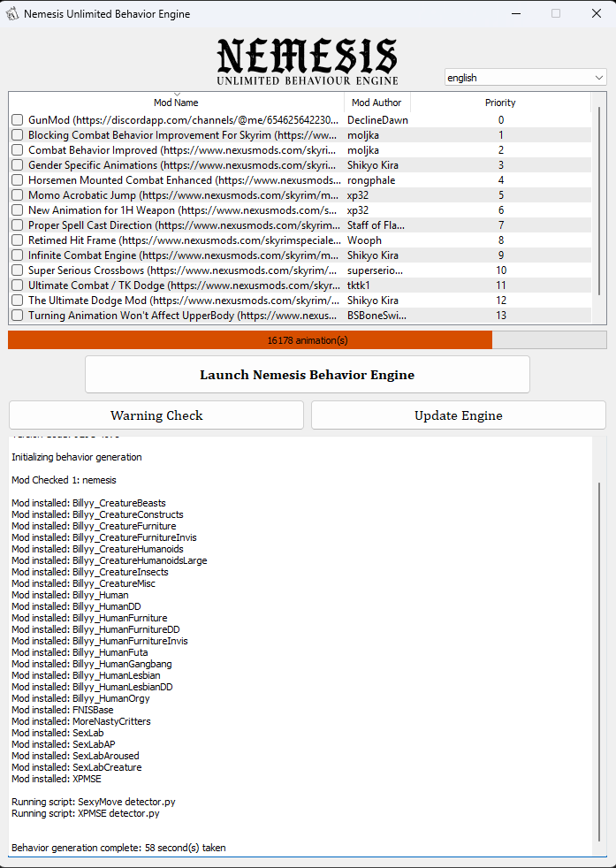
Task: Click log line Billyy_HumanFurnitureInvis
Action: point(100,641)
